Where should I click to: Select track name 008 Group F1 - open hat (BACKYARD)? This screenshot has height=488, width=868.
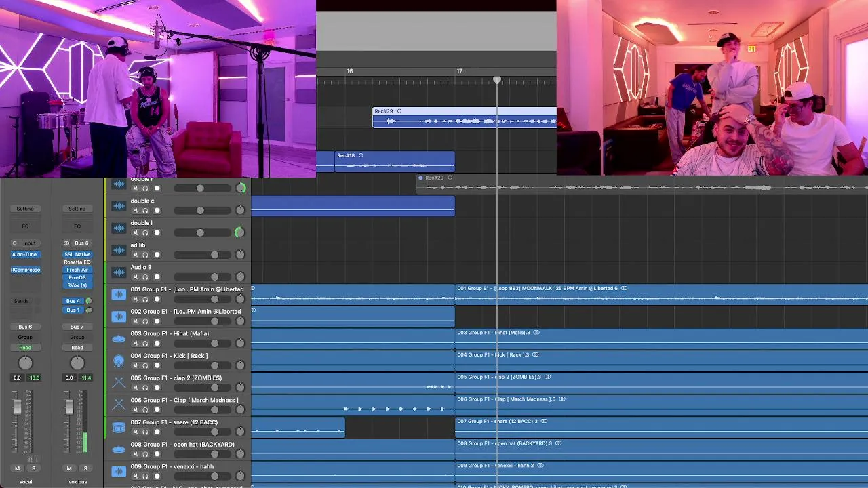[182, 445]
